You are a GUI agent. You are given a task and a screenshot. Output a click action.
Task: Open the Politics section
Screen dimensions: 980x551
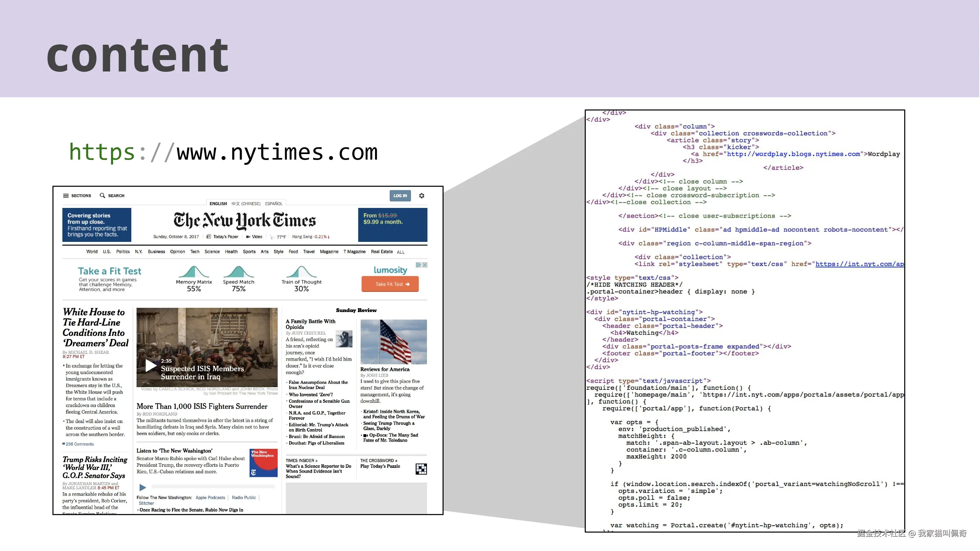pyautogui.click(x=123, y=252)
